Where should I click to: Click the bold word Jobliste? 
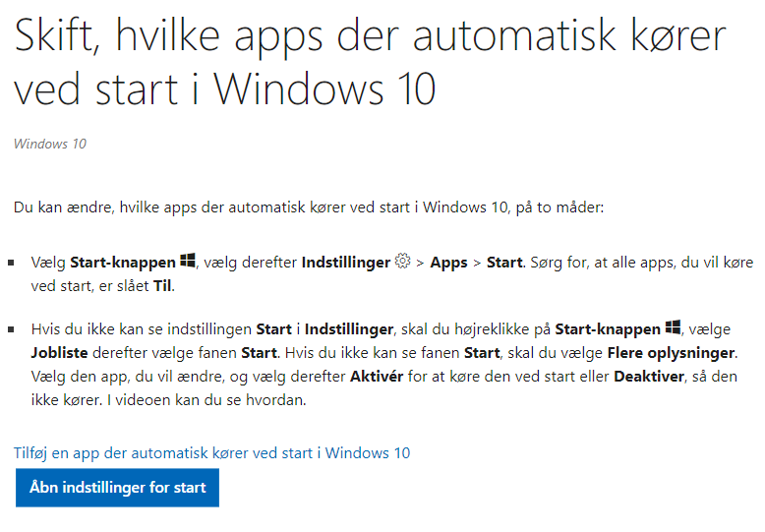click(x=60, y=353)
